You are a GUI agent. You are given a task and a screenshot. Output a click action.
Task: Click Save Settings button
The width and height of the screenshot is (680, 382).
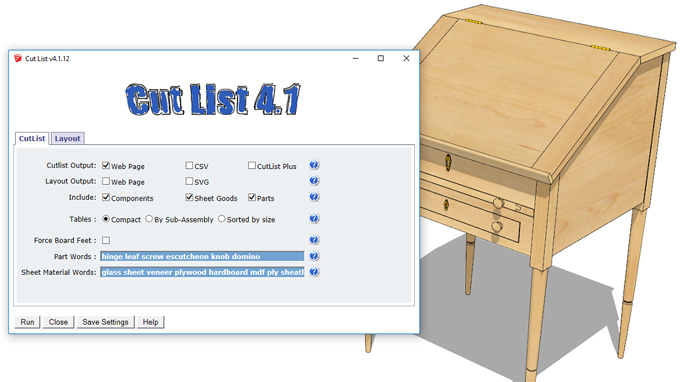(105, 322)
